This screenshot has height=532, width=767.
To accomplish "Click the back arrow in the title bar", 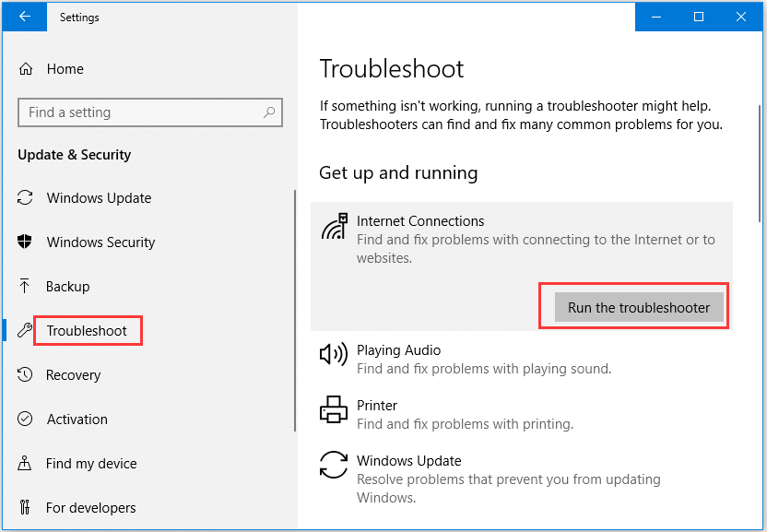I will pyautogui.click(x=25, y=17).
